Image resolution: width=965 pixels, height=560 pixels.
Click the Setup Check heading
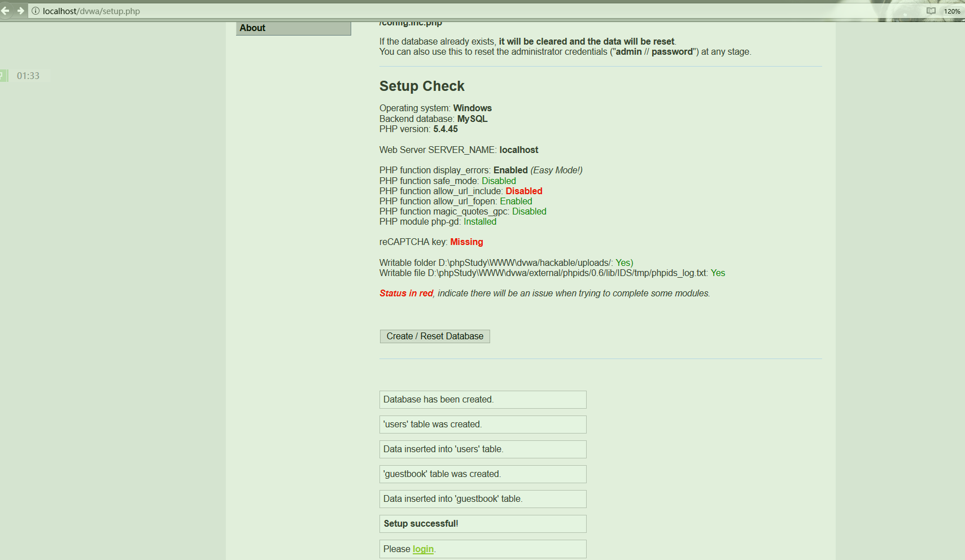point(422,86)
